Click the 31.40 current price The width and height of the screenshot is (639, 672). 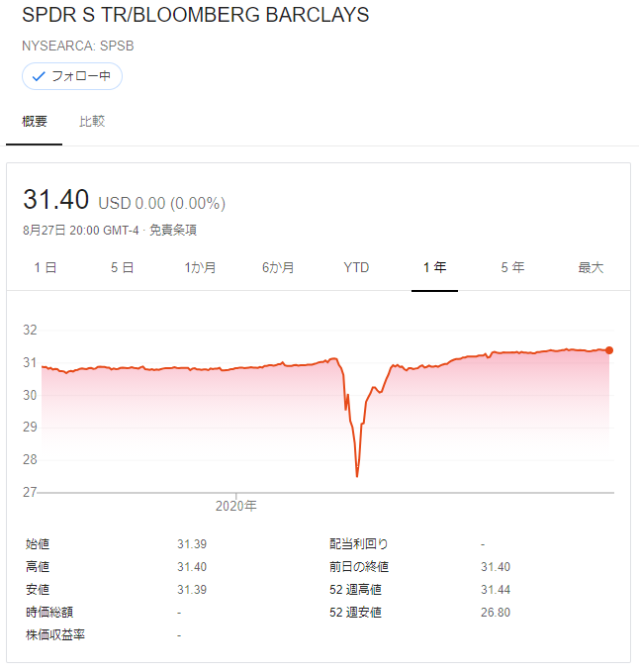pyautogui.click(x=56, y=200)
